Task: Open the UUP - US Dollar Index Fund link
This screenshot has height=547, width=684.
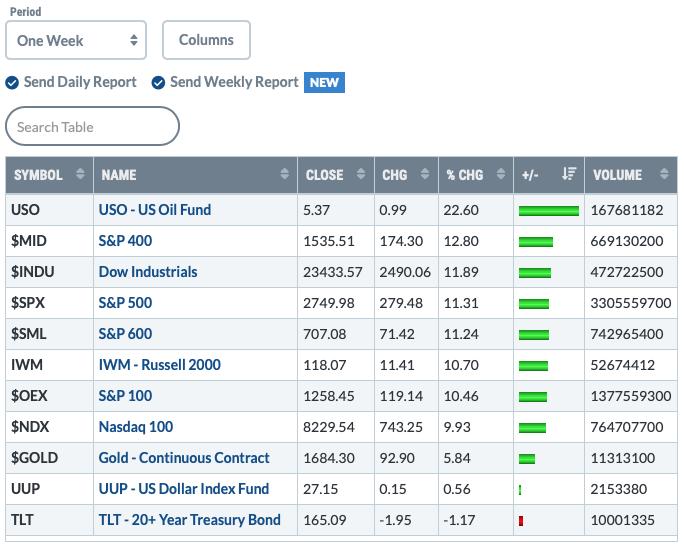Action: (x=184, y=489)
